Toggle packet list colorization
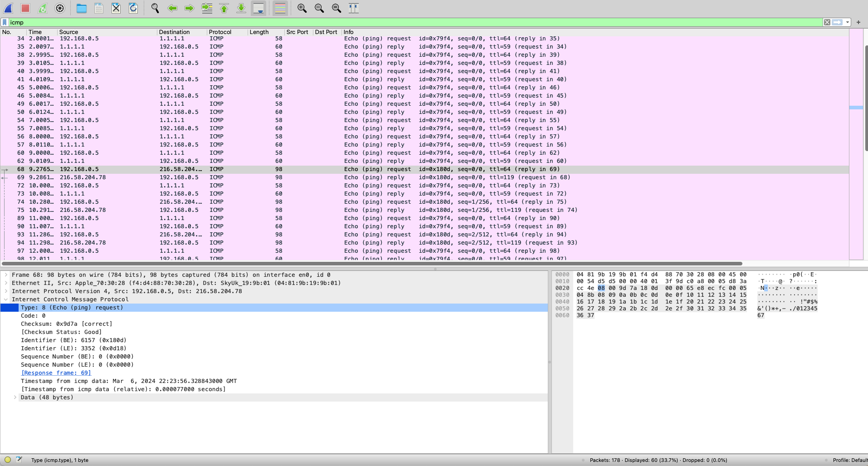Viewport: 868px width, 466px height. coord(280,8)
